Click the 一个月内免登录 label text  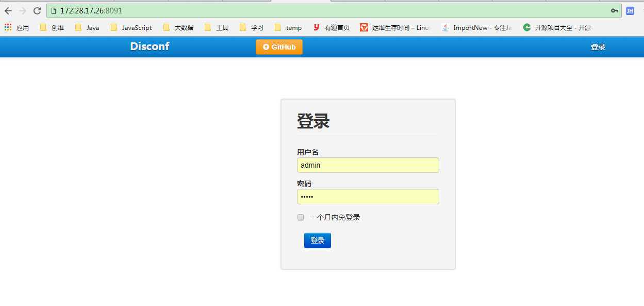click(x=335, y=217)
